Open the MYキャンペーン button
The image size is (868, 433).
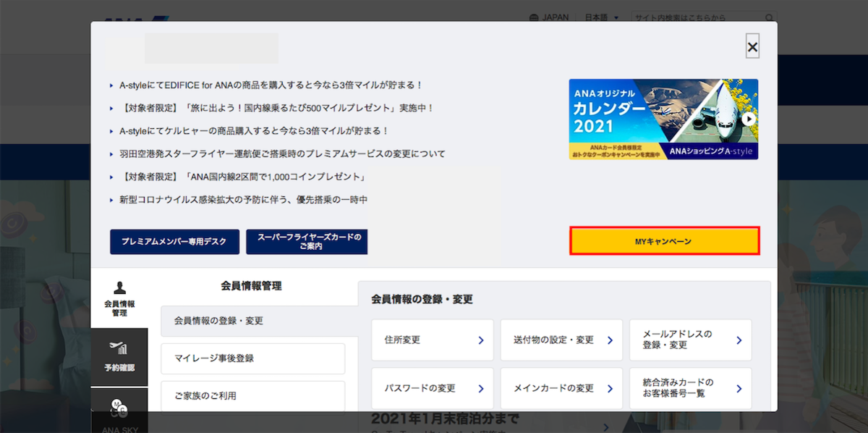point(665,241)
